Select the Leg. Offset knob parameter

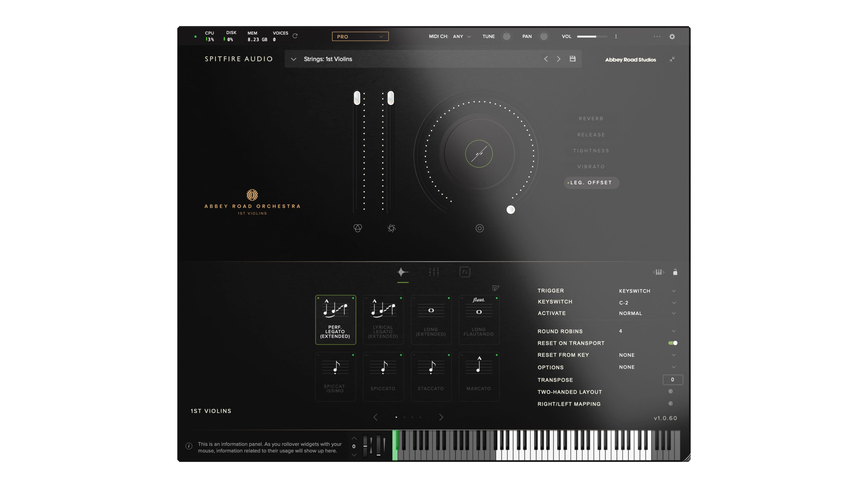click(591, 183)
